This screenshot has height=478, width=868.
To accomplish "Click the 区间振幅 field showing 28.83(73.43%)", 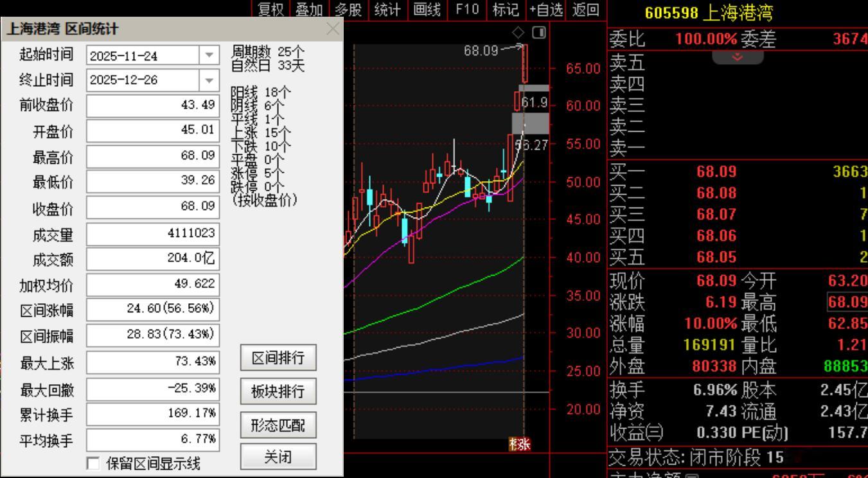I will click(152, 335).
